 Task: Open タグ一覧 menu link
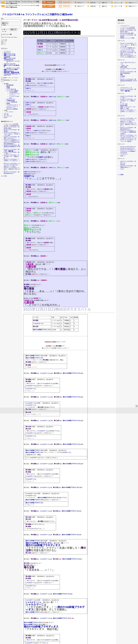(x=6, y=115)
